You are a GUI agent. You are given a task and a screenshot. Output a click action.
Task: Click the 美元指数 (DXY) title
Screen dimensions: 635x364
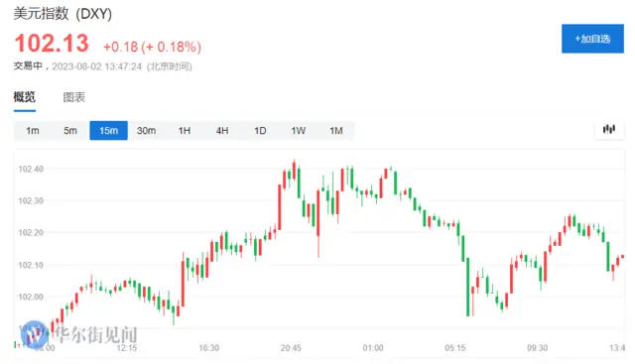click(63, 13)
